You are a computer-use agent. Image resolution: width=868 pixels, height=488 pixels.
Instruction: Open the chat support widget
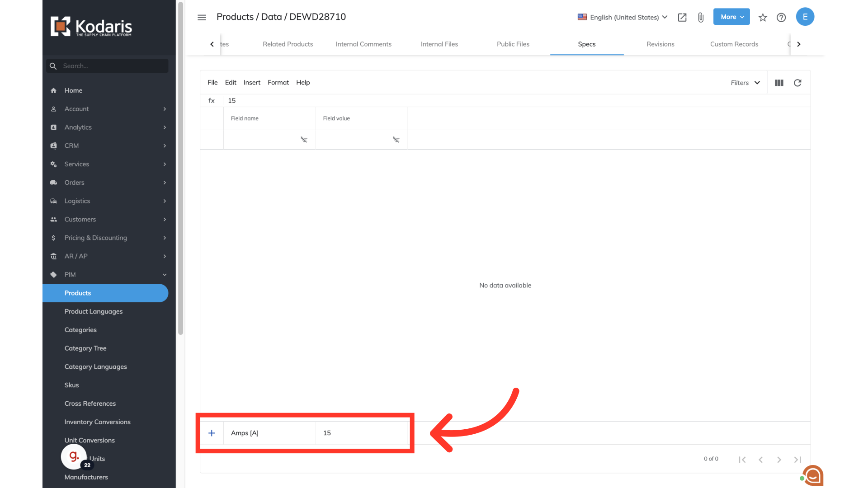813,475
